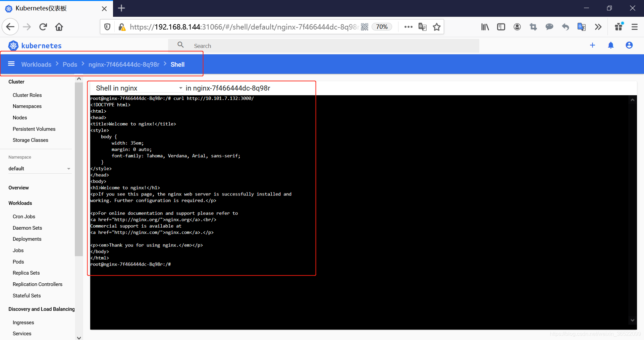This screenshot has height=340, width=644.
Task: Open Pods in sidebar
Action: point(18,262)
